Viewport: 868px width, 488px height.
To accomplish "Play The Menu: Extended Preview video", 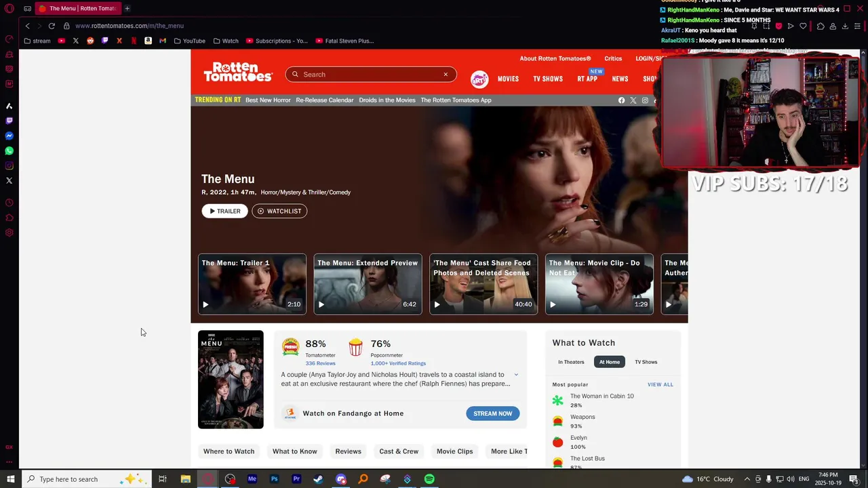I will [x=368, y=284].
